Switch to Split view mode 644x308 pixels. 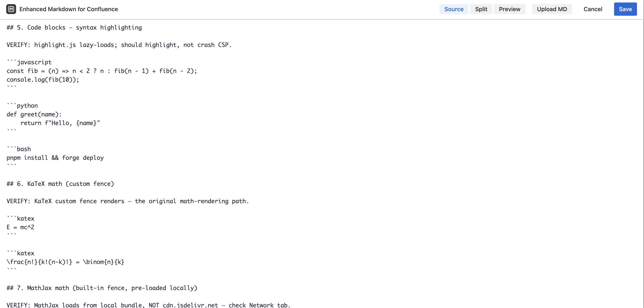point(481,9)
